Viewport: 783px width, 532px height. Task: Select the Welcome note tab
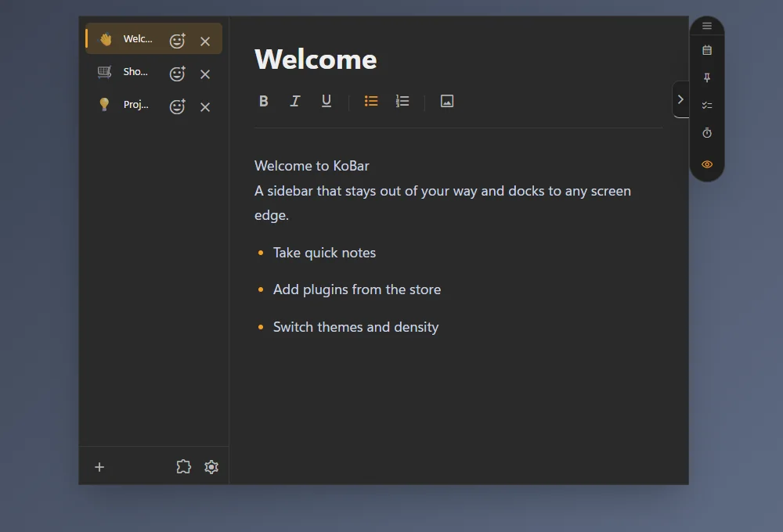click(x=153, y=38)
